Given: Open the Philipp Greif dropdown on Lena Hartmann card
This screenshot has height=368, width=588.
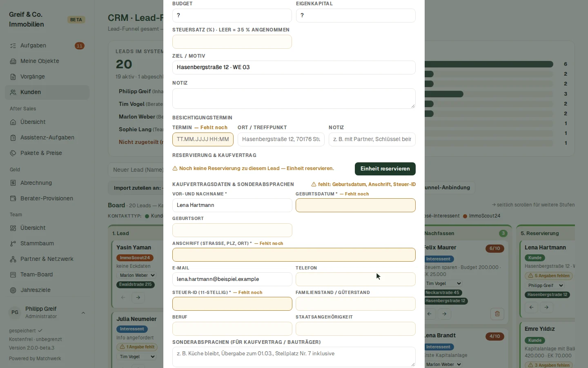Looking at the screenshot, I should tap(544, 285).
